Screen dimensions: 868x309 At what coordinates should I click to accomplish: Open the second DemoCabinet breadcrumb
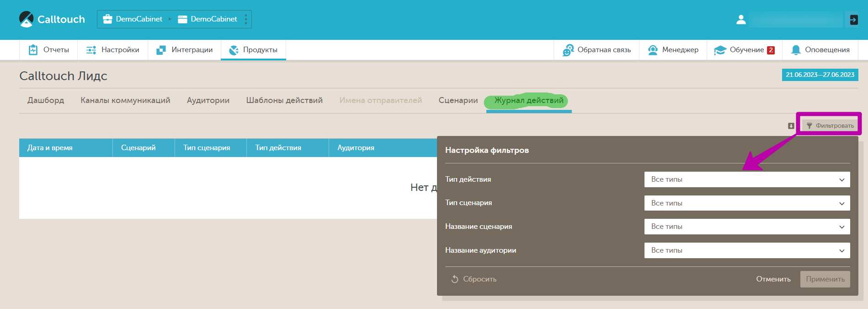(x=208, y=19)
